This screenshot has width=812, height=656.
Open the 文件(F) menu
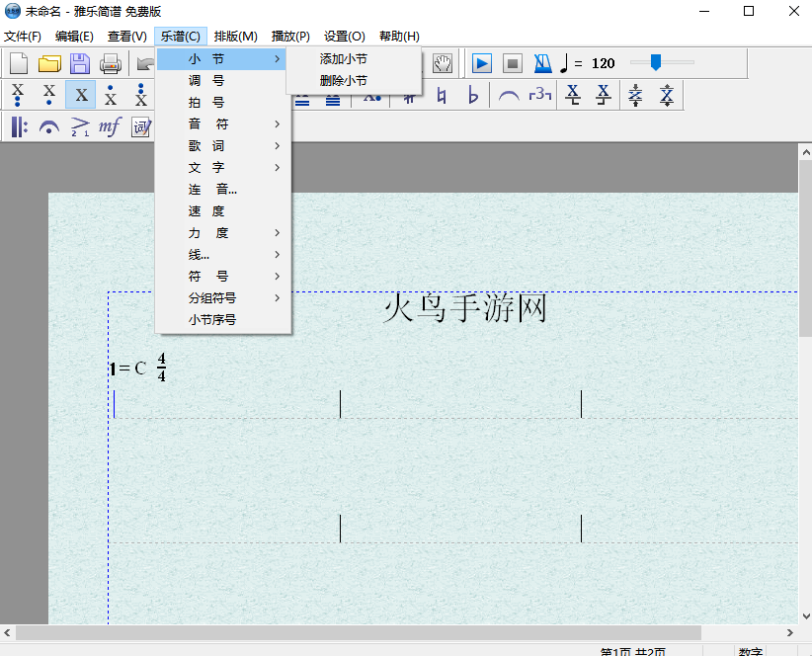[x=23, y=37]
